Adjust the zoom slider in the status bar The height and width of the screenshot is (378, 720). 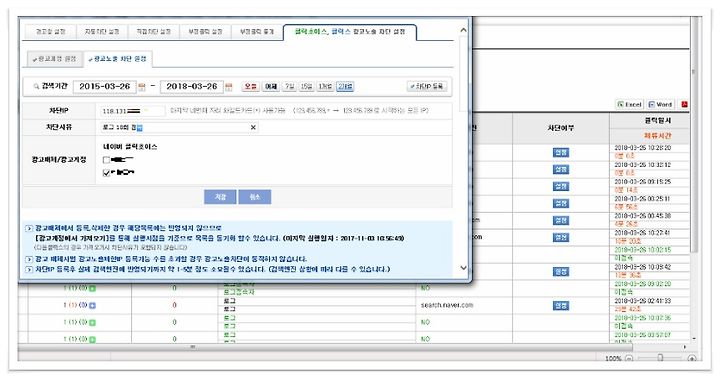tap(660, 358)
